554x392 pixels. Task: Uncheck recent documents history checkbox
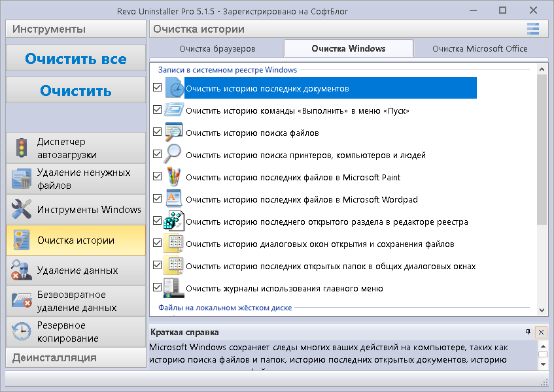(158, 87)
